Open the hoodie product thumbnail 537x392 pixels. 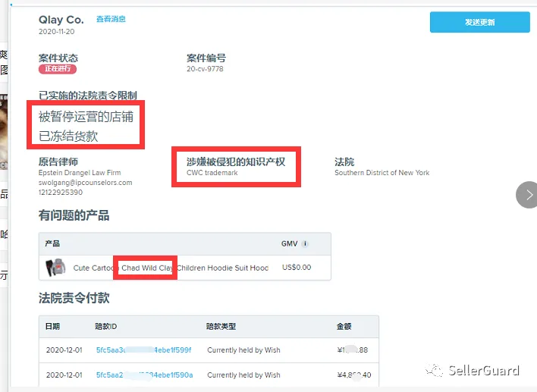coord(55,268)
